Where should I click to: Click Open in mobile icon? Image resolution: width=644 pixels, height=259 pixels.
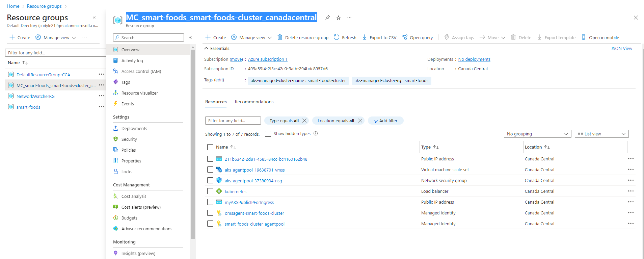point(584,37)
